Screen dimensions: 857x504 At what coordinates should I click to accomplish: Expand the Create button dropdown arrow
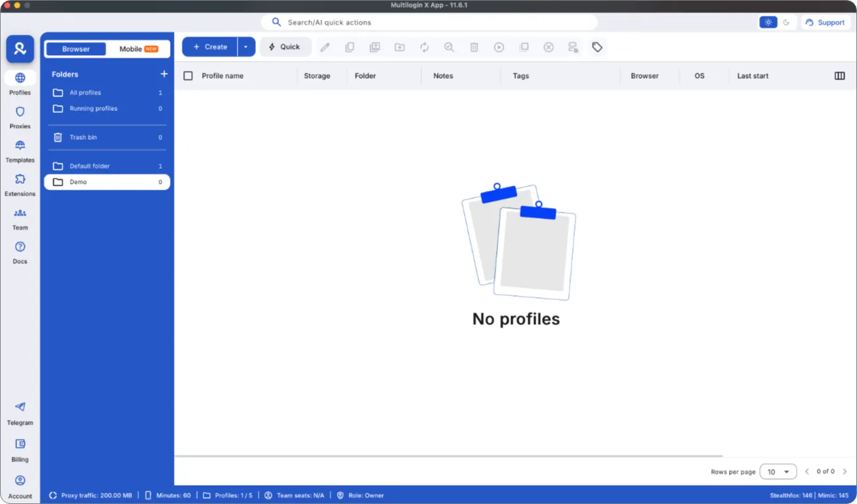pyautogui.click(x=246, y=47)
